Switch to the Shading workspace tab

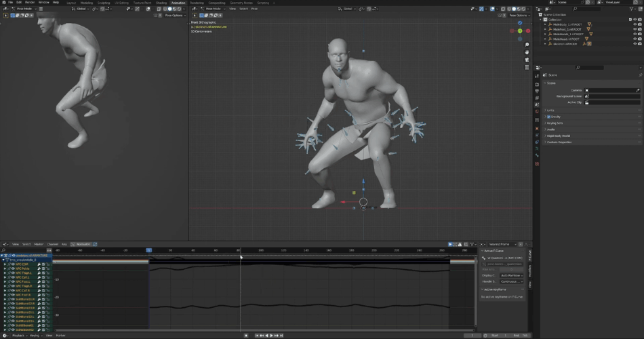point(161,3)
